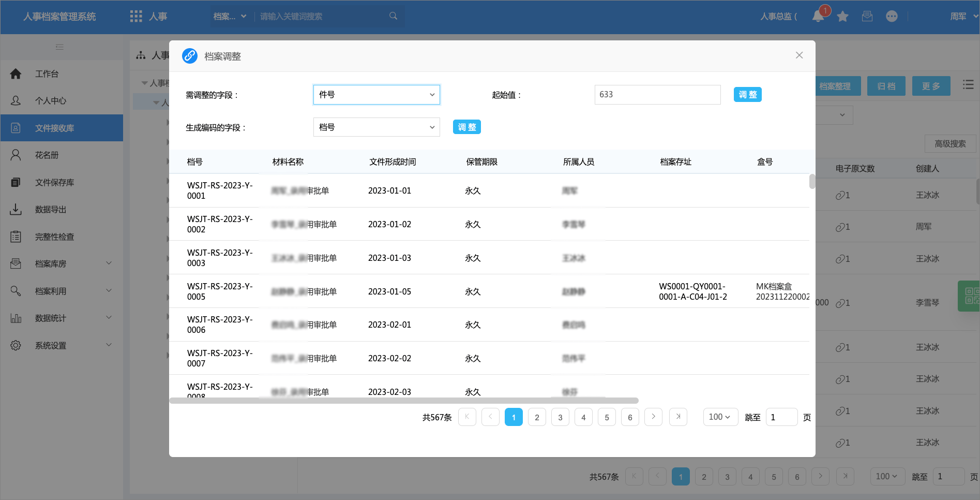The image size is (980, 500).
Task: Change the dialog's page size dropdown from 100
Action: pyautogui.click(x=719, y=417)
